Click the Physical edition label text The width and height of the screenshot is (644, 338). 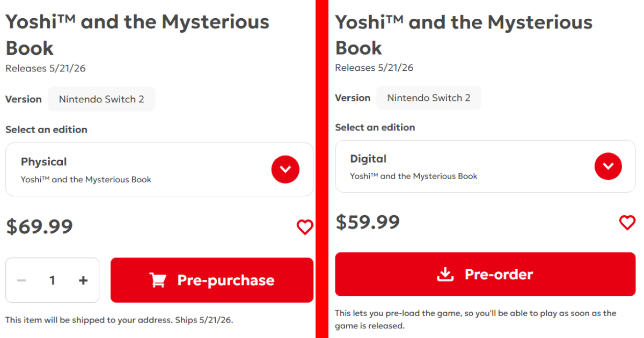[44, 161]
